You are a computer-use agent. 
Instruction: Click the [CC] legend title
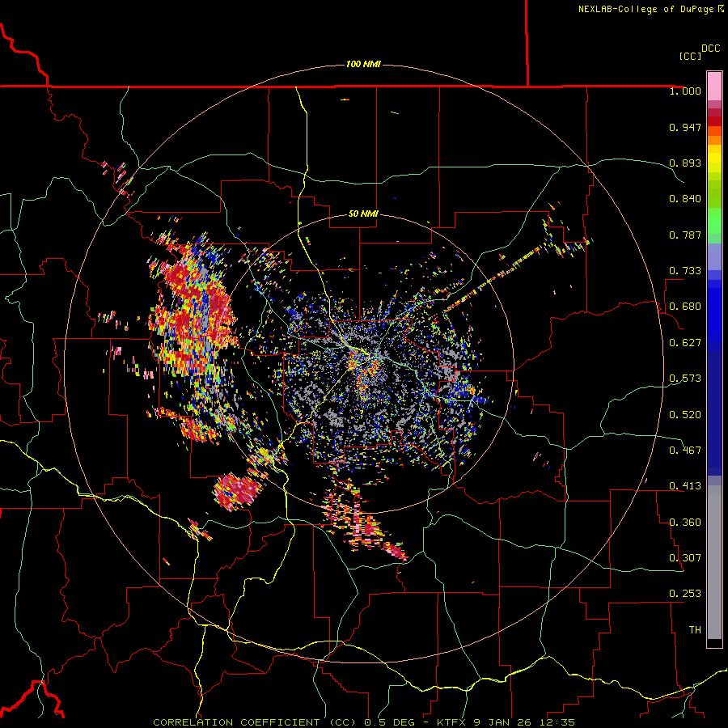690,56
